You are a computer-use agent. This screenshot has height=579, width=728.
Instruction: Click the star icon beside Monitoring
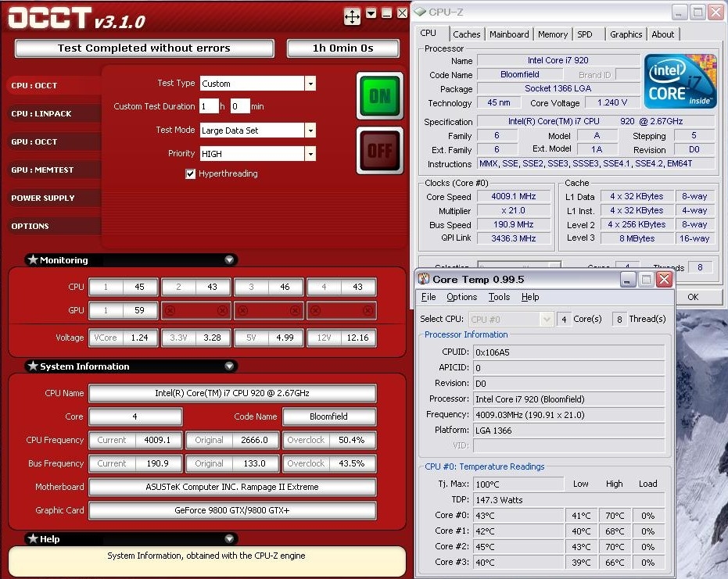[x=33, y=259]
